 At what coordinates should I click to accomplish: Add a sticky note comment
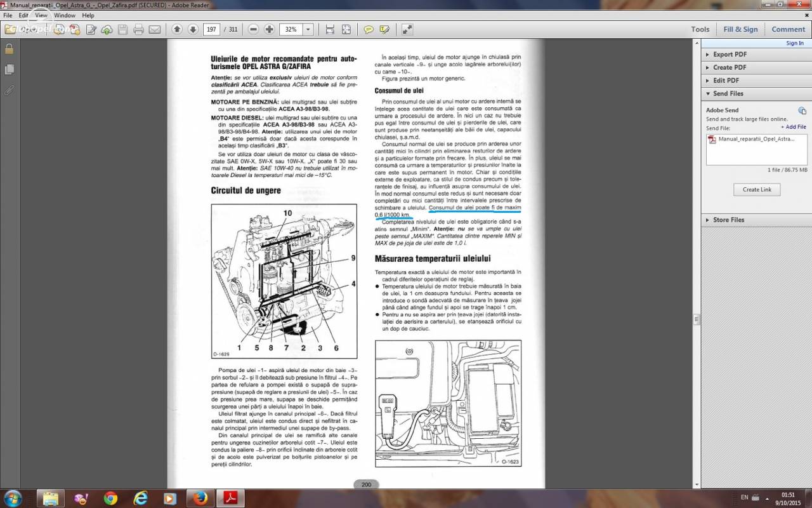(x=369, y=29)
